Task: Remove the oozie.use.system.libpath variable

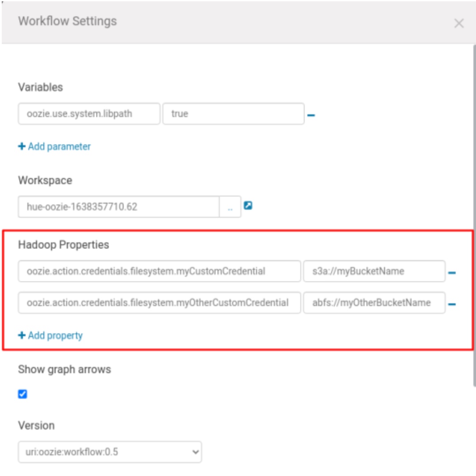Action: [311, 115]
